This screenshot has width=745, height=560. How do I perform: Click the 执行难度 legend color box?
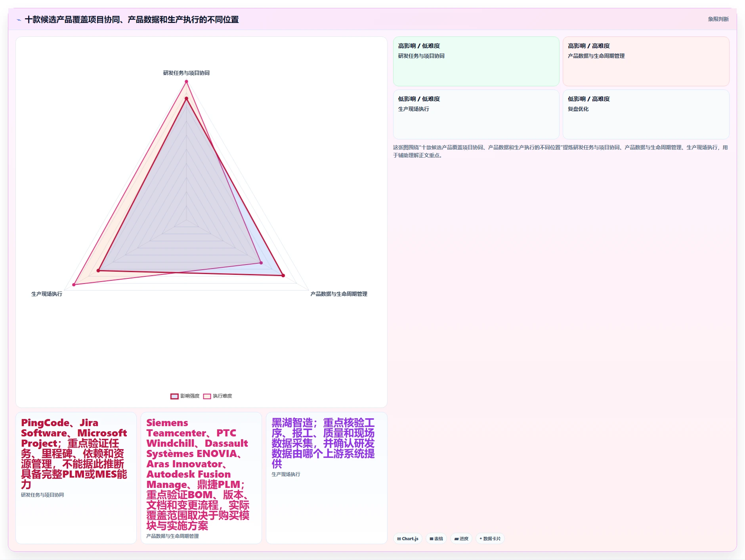coord(207,396)
